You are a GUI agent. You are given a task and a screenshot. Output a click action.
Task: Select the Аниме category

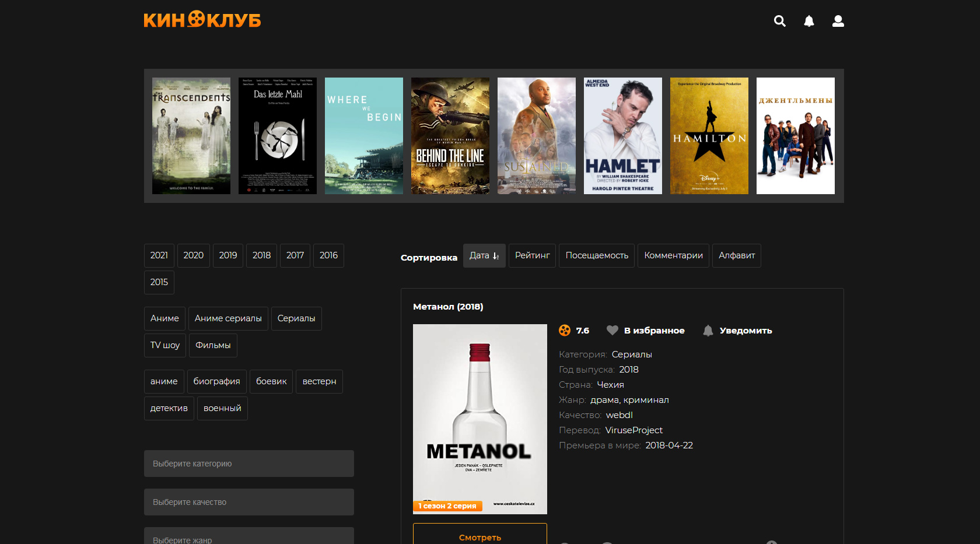click(164, 318)
